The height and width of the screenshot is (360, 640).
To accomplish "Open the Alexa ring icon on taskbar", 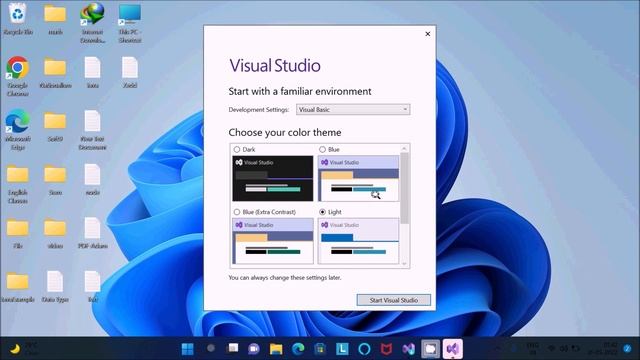I will (364, 349).
